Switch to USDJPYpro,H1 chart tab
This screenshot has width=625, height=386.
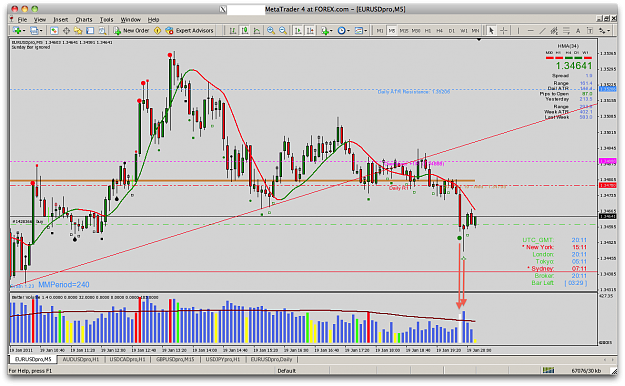click(x=222, y=359)
